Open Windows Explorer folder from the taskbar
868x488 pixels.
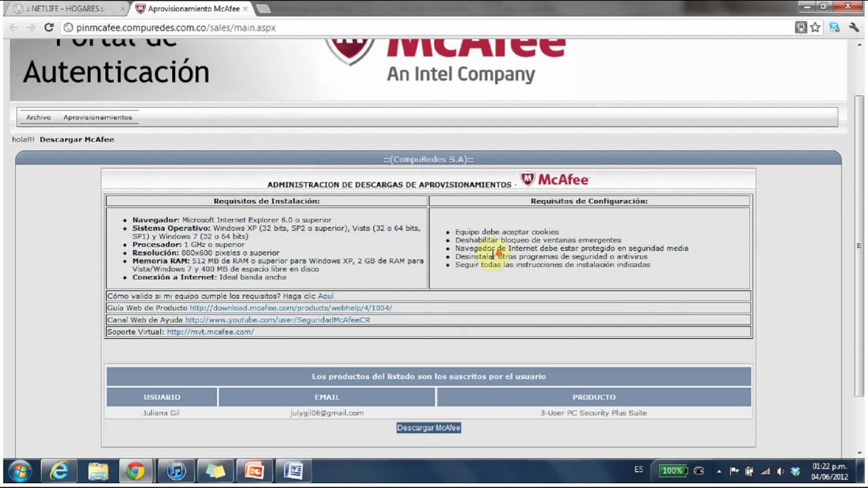(x=98, y=470)
